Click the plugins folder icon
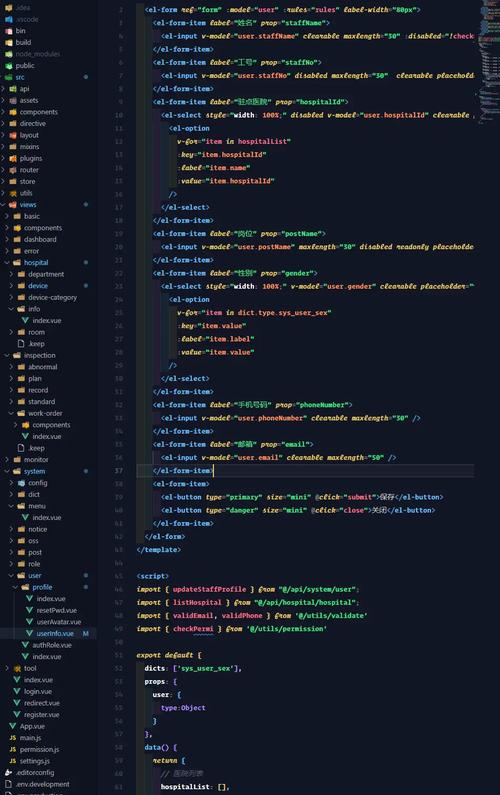The height and width of the screenshot is (795, 500). tap(13, 158)
